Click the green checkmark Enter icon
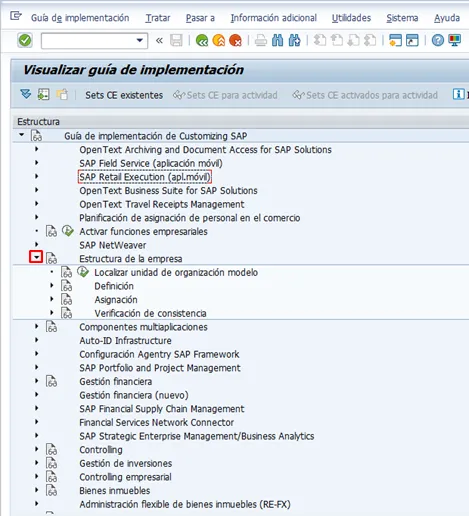 (25, 41)
